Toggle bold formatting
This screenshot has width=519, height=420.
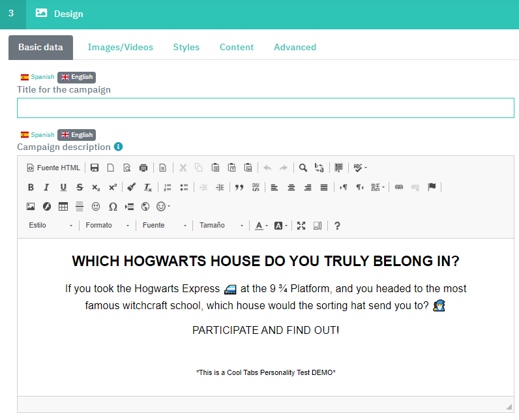31,187
